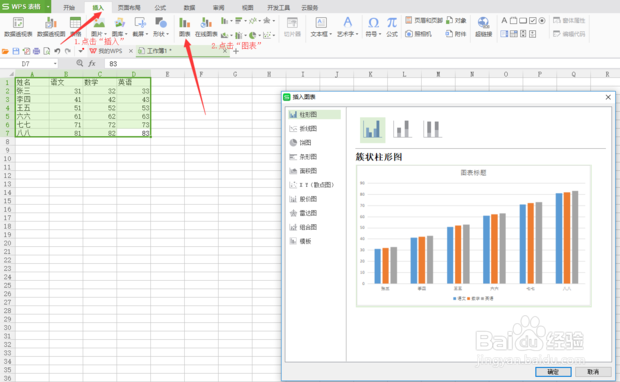Switch to the 视图 (View) tab
Screen dimensions: 620x382
click(248, 8)
